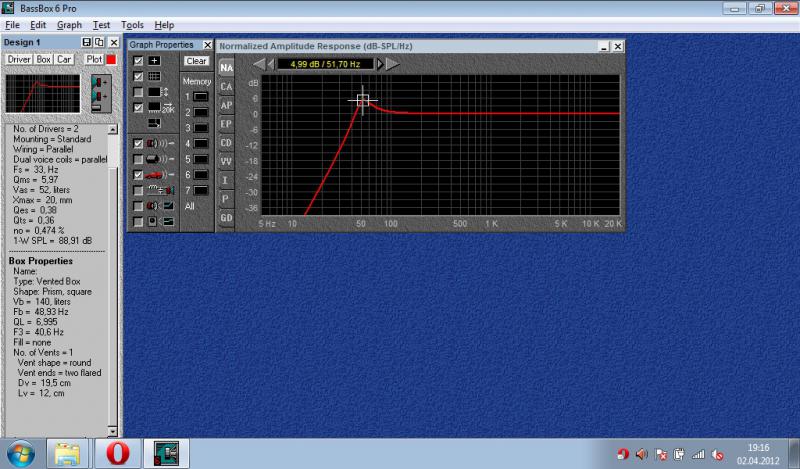Save Design 1 using the floppy disk icon

pyautogui.click(x=86, y=42)
